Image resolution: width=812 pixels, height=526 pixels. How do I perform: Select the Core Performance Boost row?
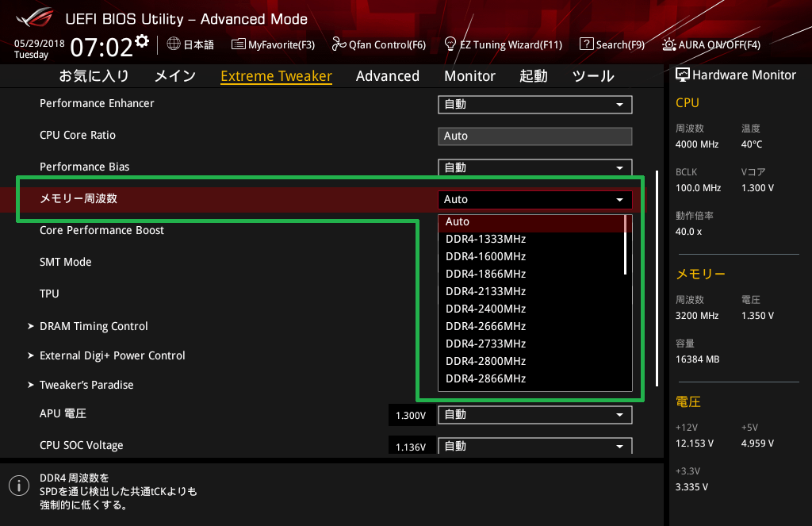(102, 230)
